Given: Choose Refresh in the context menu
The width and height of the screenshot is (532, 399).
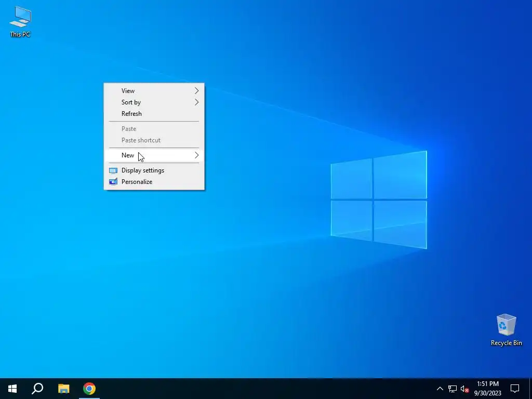Looking at the screenshot, I should click(x=154, y=114).
